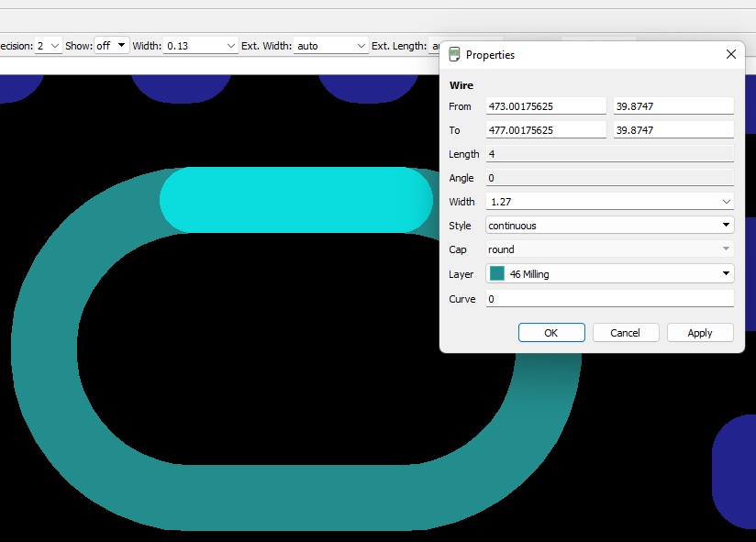Click the Length field showing 4
Screen dimensions: 756x542
tap(610, 154)
